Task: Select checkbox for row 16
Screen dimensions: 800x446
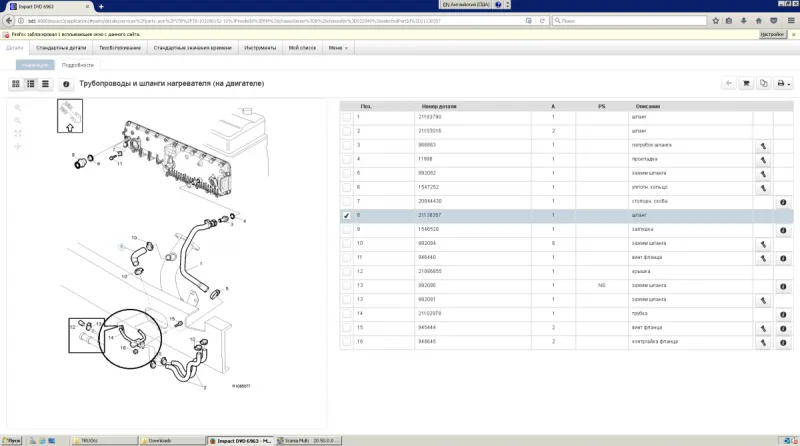Action: pos(346,341)
